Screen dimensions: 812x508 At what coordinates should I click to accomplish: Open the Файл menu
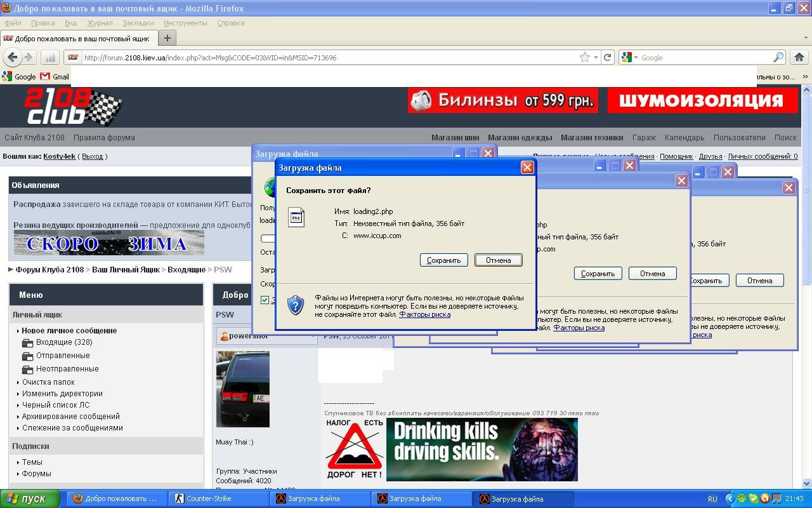[13, 23]
